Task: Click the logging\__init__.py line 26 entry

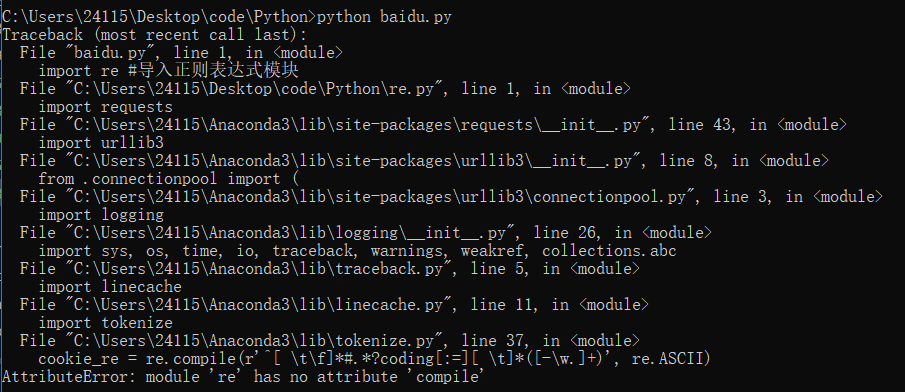Action: pyautogui.click(x=365, y=233)
